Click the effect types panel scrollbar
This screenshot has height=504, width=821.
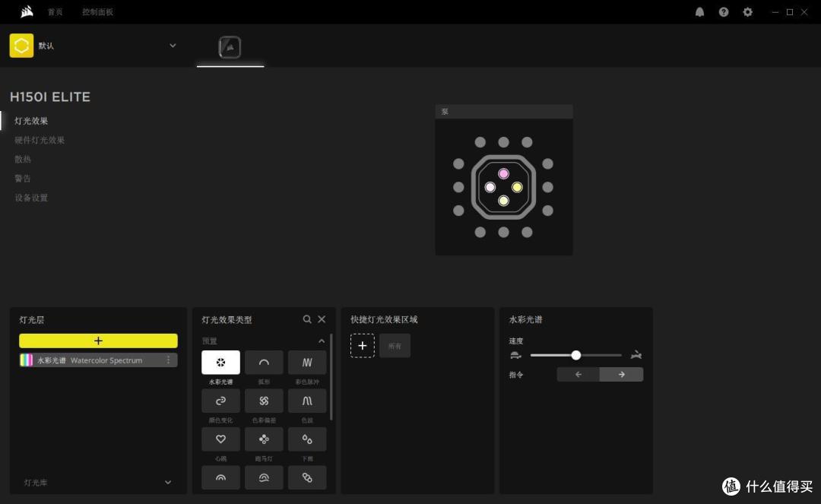(331, 377)
